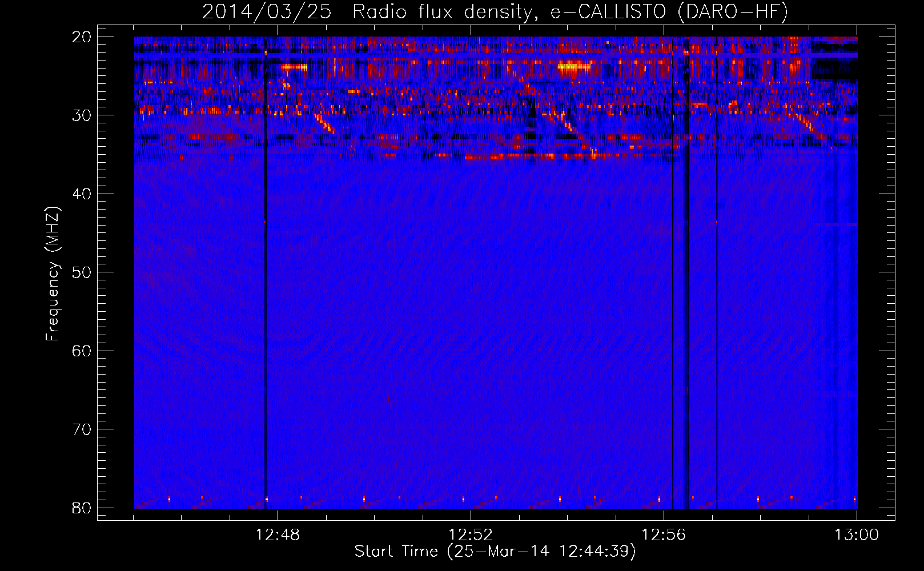The image size is (924, 571).
Task: Click the 12:48 time tick label
Action: click(x=278, y=535)
